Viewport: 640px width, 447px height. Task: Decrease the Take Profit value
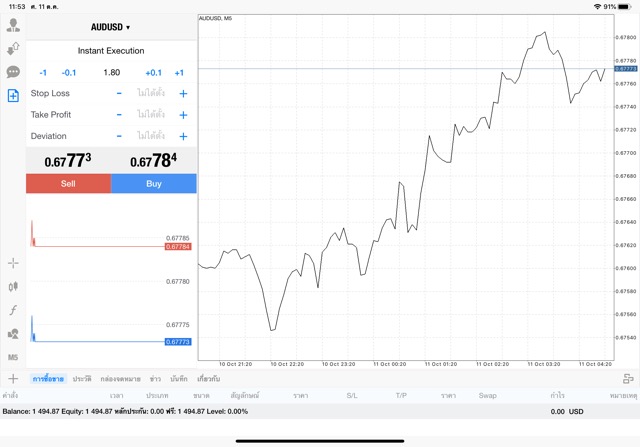tap(119, 115)
